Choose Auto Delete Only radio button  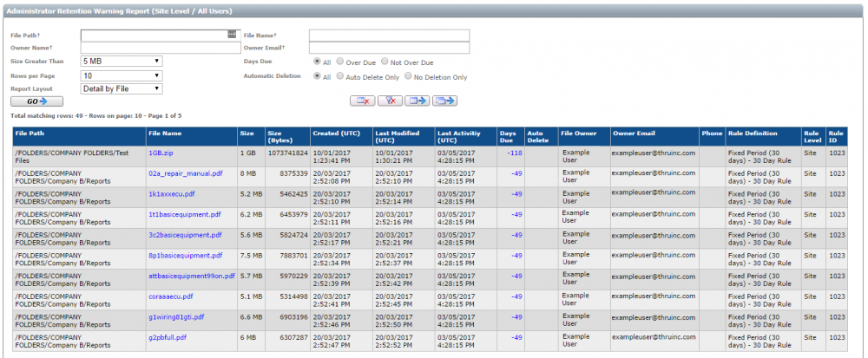pyautogui.click(x=340, y=76)
